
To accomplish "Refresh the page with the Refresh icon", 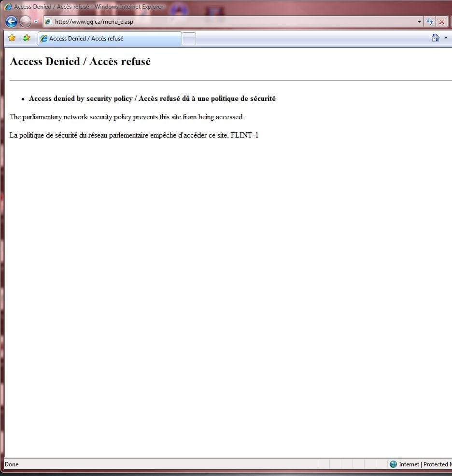I will (429, 22).
